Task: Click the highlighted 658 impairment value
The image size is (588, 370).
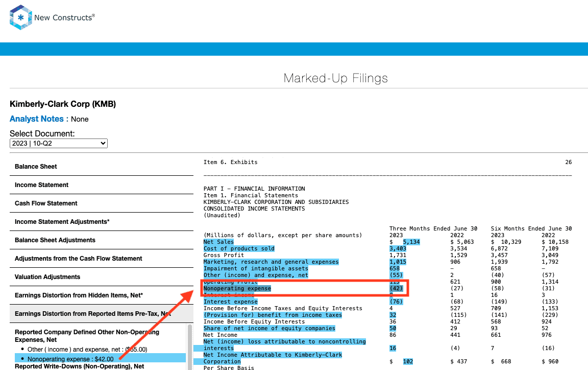Action: [395, 269]
